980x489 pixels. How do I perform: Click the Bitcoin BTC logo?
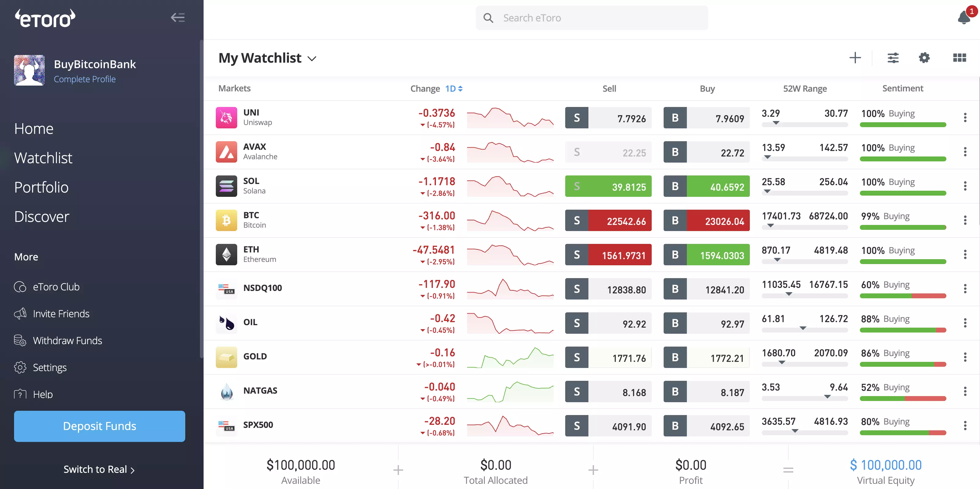pos(227,220)
